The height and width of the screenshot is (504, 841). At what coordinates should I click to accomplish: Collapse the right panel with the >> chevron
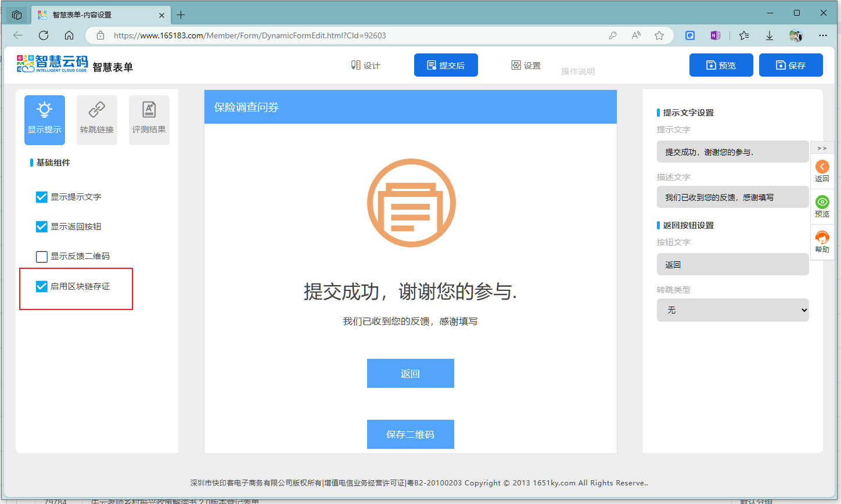click(x=822, y=148)
